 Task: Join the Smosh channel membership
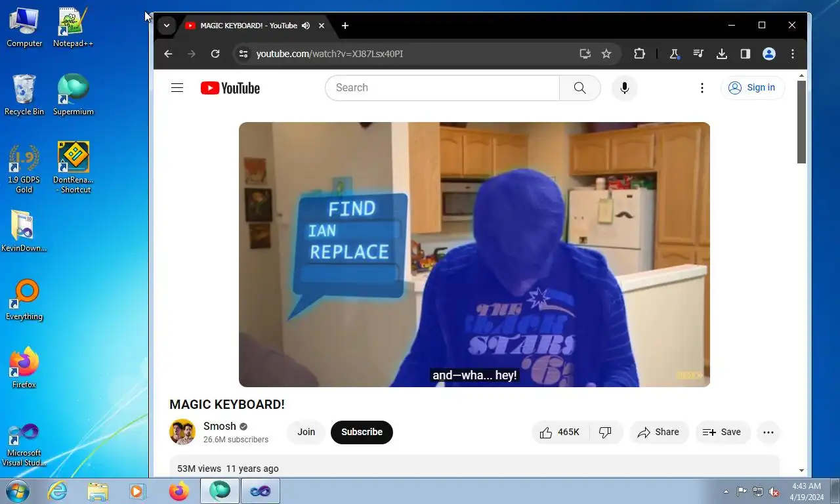(306, 432)
